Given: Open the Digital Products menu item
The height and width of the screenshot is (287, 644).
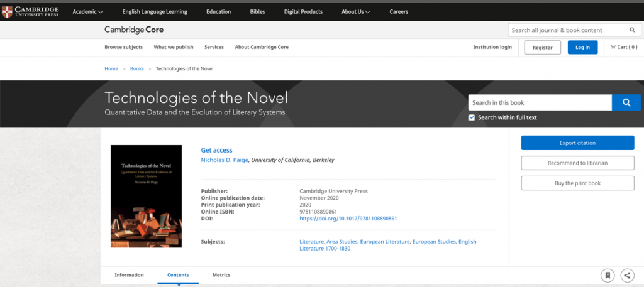Looking at the screenshot, I should (303, 11).
